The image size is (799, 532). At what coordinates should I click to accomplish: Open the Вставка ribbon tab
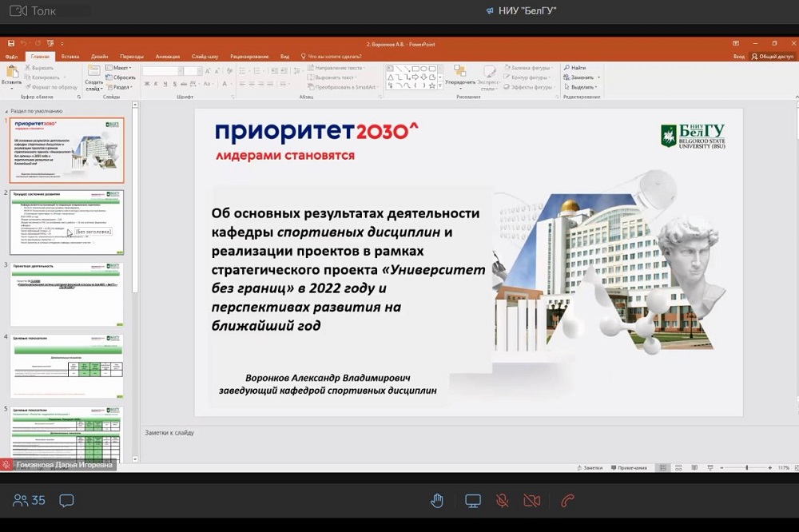tap(70, 57)
